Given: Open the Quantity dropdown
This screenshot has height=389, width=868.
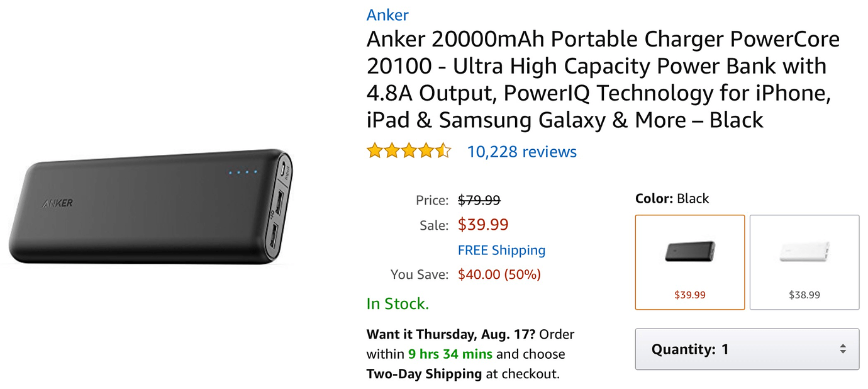Looking at the screenshot, I should (x=747, y=349).
